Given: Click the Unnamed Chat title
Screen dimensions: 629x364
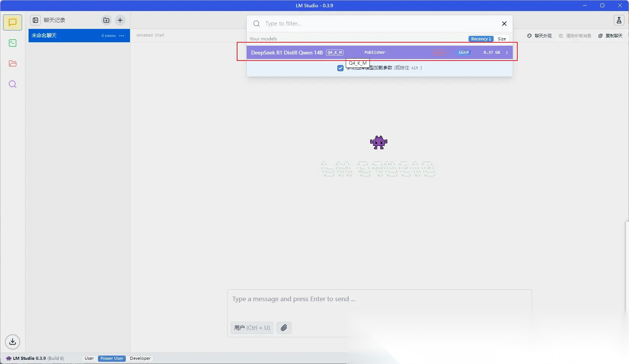Looking at the screenshot, I should pyautogui.click(x=150, y=35).
